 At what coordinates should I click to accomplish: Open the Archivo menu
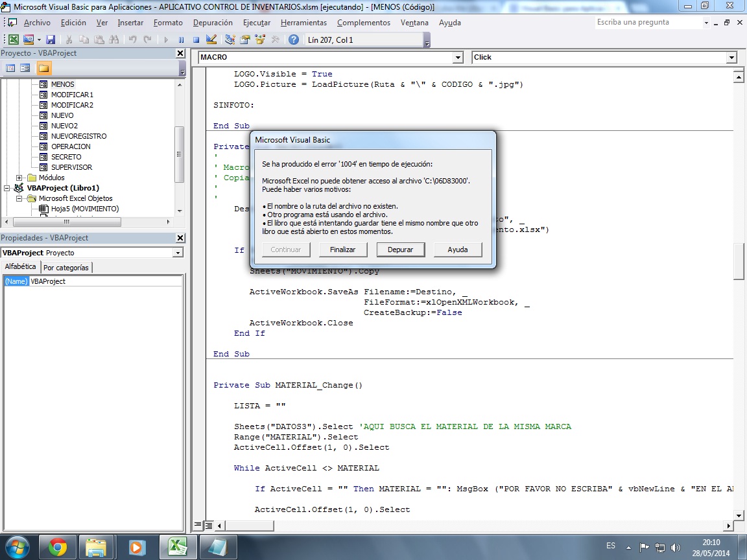point(37,23)
